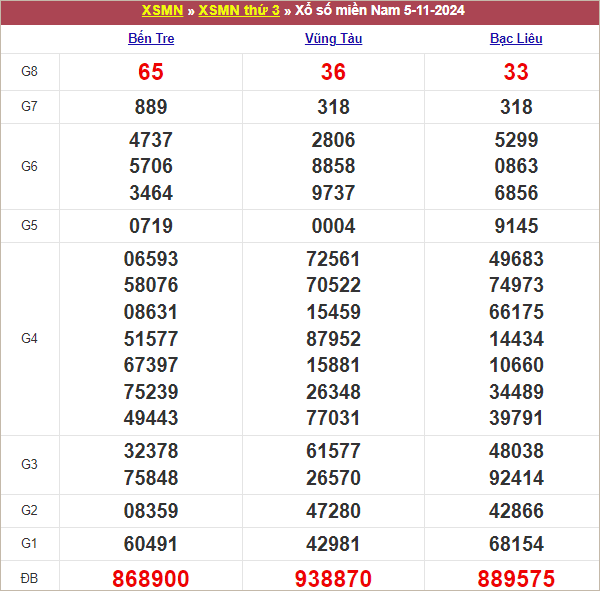Select the G6 number 8858
600x591 pixels.
tap(333, 166)
